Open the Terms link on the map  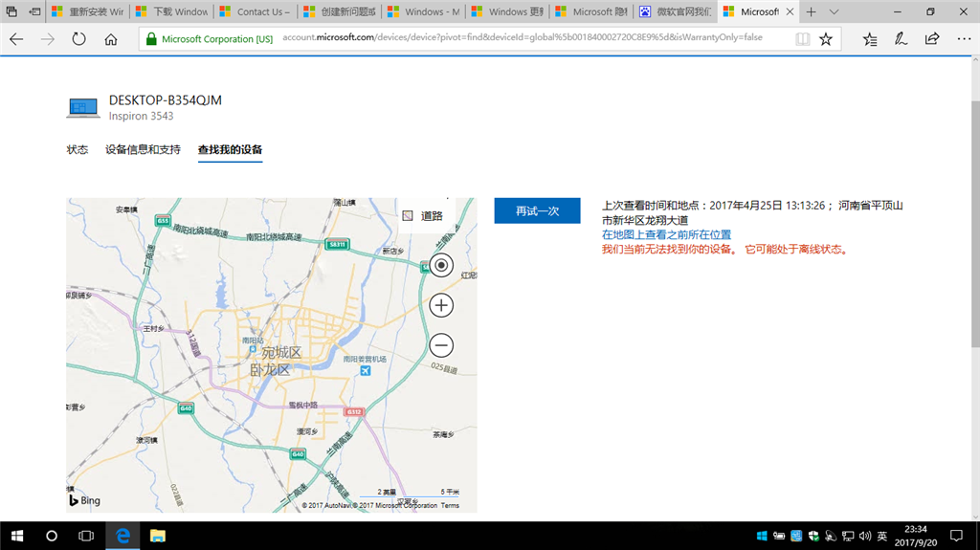(450, 506)
